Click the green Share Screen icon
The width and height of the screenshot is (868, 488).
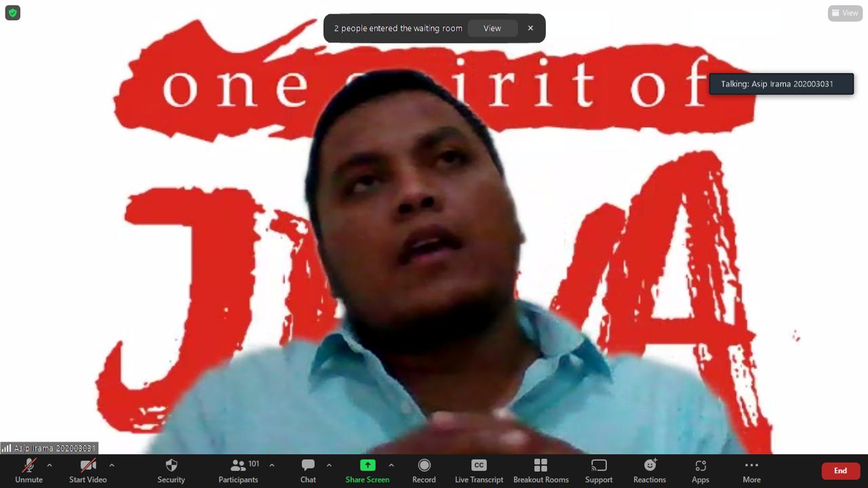point(367,465)
